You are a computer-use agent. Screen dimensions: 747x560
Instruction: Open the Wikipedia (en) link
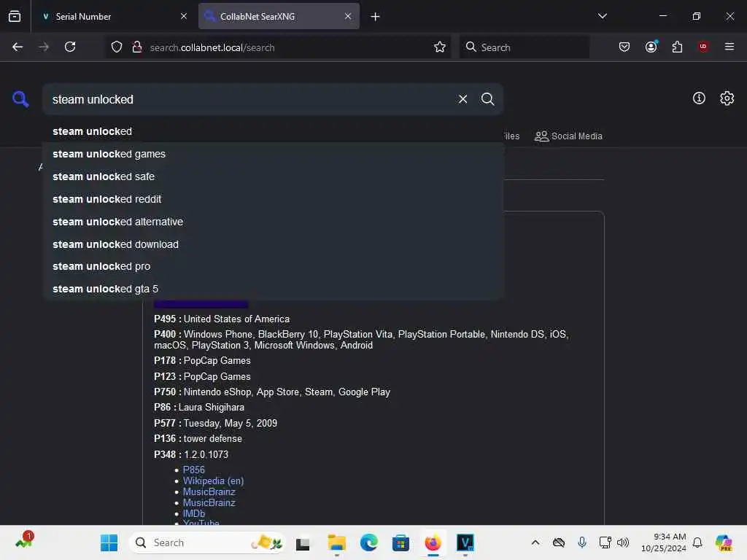214,481
